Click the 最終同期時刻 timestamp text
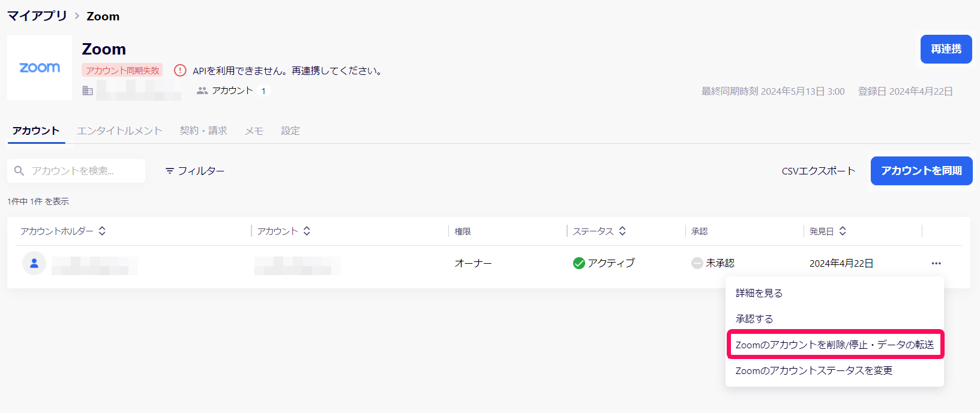The height and width of the screenshot is (413, 980). click(773, 91)
